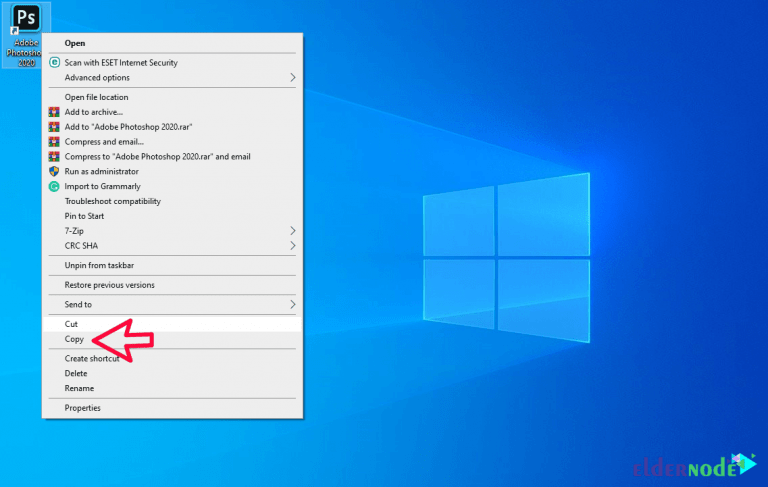Screen dimensions: 768x487
Task: Click WinRAR icon beside Add to "Adobe Photoshop 2020.rar"
Action: coord(54,127)
